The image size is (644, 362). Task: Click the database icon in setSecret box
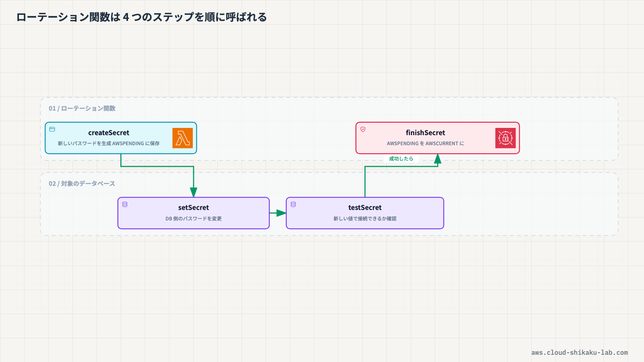click(125, 204)
